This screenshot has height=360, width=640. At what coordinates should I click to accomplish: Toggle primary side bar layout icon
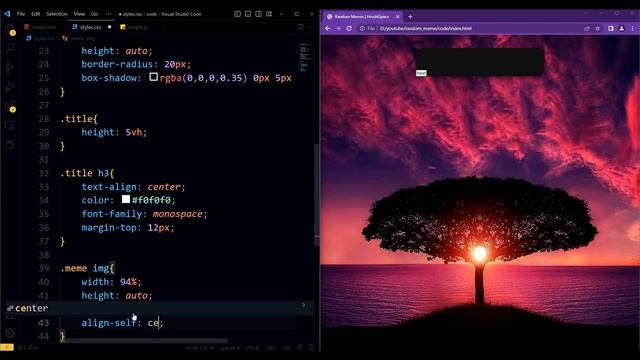237,14
